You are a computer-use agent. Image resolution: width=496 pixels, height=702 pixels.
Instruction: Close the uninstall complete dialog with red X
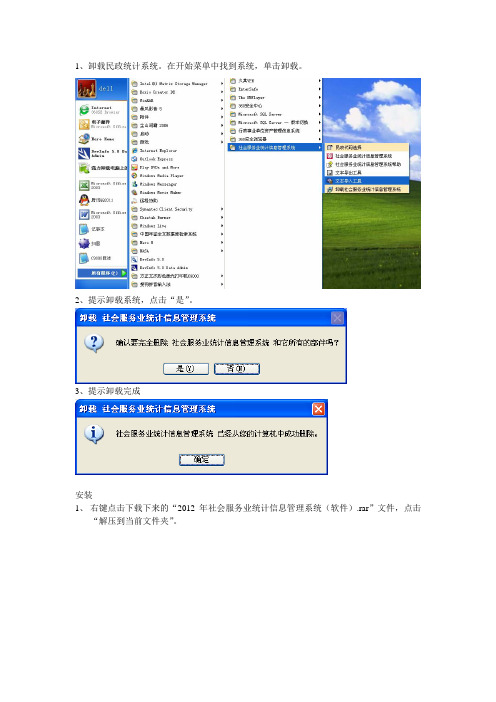[x=318, y=409]
